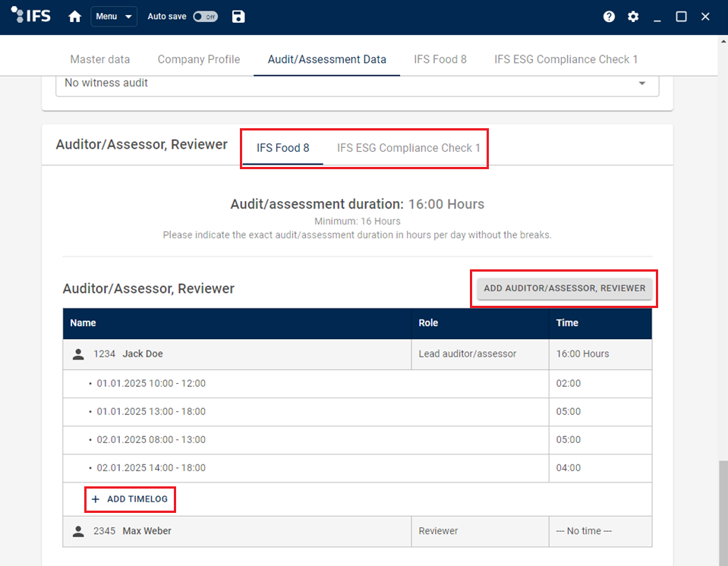Open help via question mark icon
This screenshot has height=566, width=728.
[609, 17]
